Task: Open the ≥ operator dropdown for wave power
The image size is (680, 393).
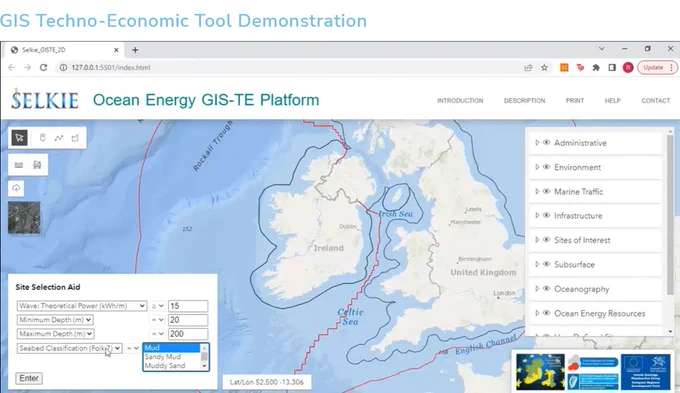Action: point(157,306)
